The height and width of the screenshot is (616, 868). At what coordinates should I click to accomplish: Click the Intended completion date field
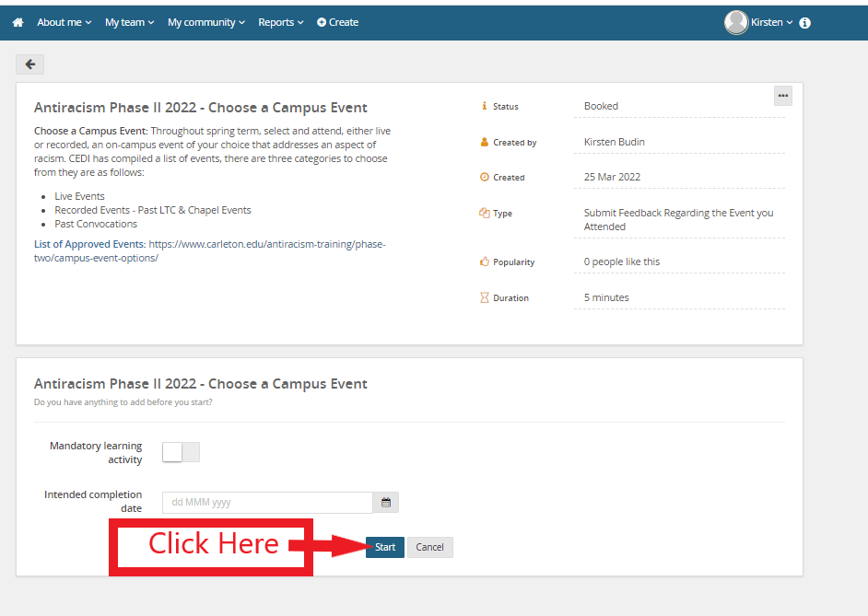click(x=267, y=502)
